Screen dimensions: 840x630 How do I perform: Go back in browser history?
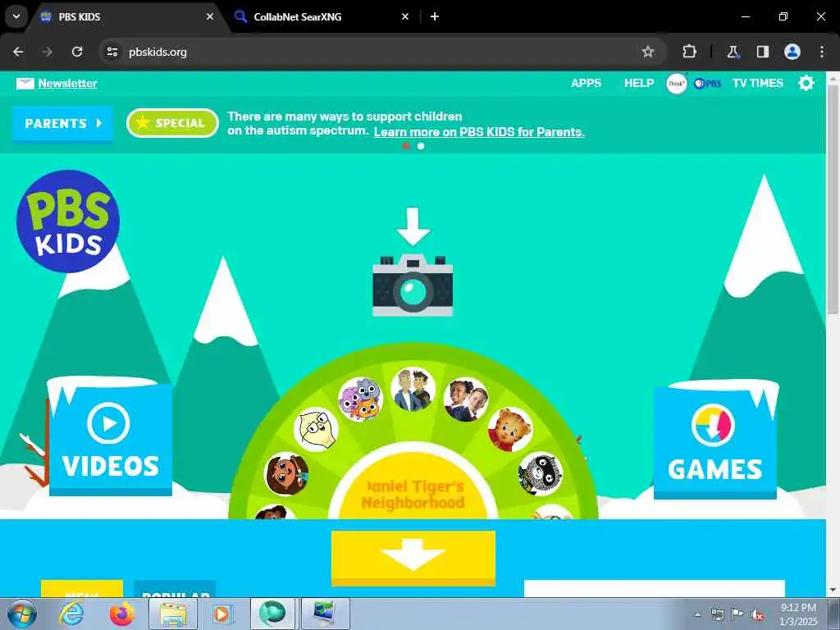pyautogui.click(x=18, y=52)
